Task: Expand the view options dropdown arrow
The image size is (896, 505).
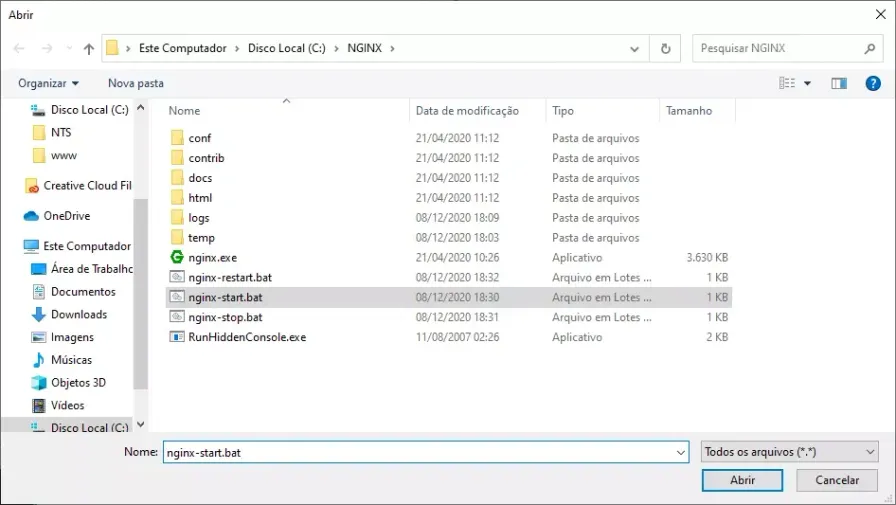Action: pyautogui.click(x=807, y=83)
